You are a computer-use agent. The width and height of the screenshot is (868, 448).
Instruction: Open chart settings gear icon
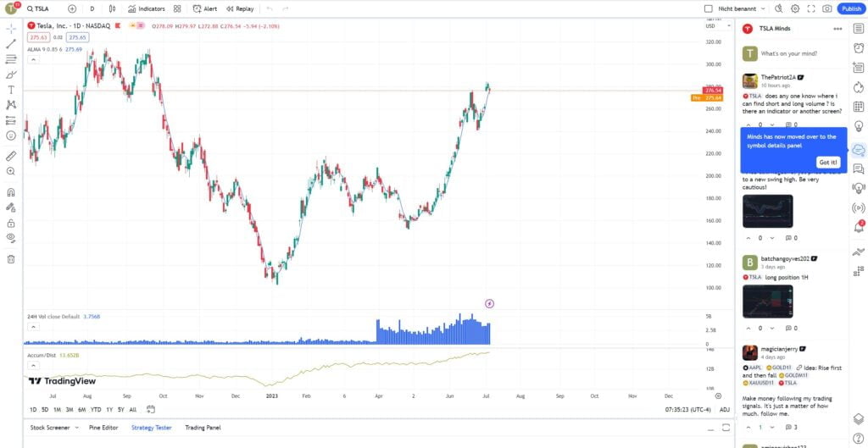(795, 8)
